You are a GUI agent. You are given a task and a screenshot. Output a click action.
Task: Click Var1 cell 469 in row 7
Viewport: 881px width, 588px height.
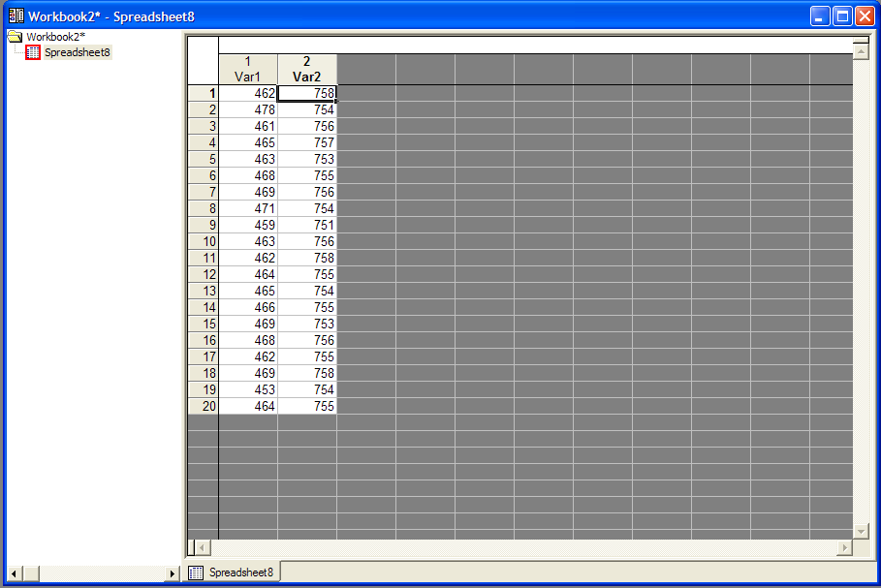(248, 192)
